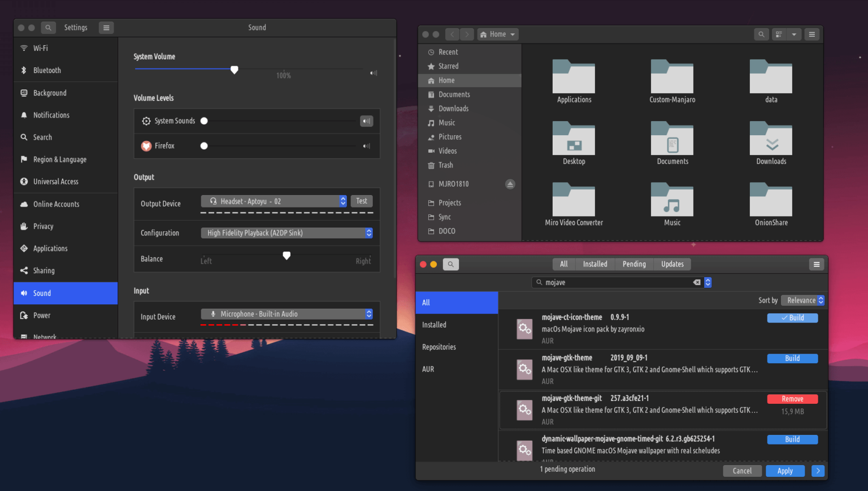The image size is (868, 491).
Task: Click the search magnifier in Settings titlebar
Action: coord(47,27)
